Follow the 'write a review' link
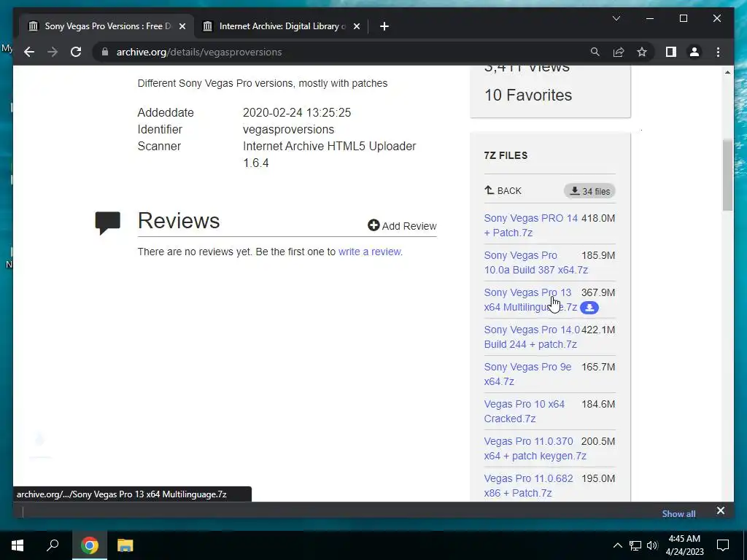The width and height of the screenshot is (747, 560). 370,252
